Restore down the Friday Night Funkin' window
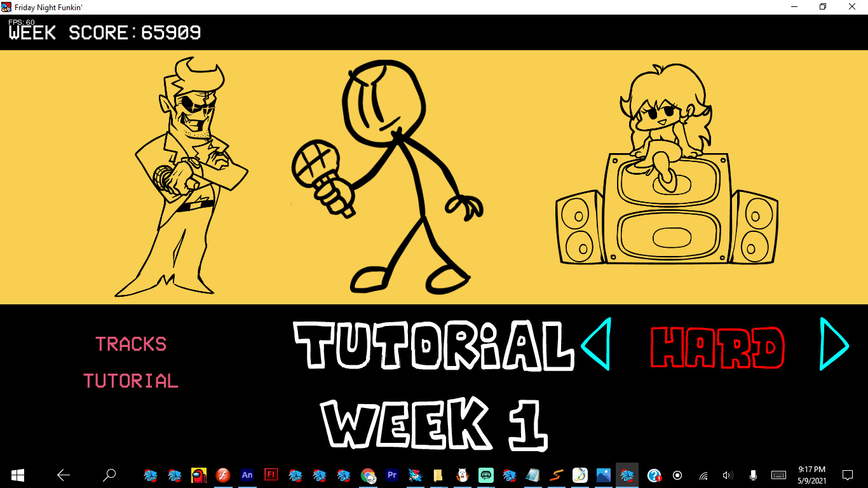Viewport: 868px width, 488px height. click(824, 7)
